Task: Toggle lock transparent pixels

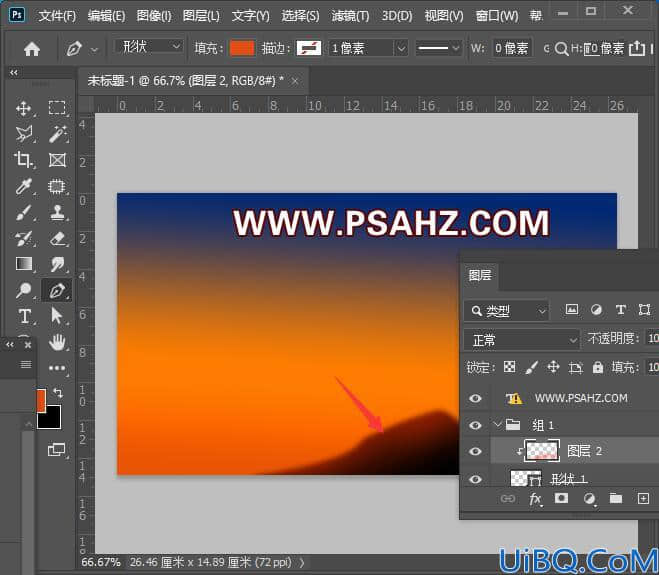Action: 509,367
